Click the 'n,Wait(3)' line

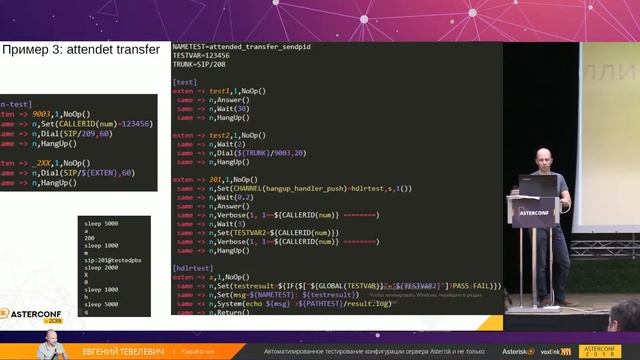211,224
